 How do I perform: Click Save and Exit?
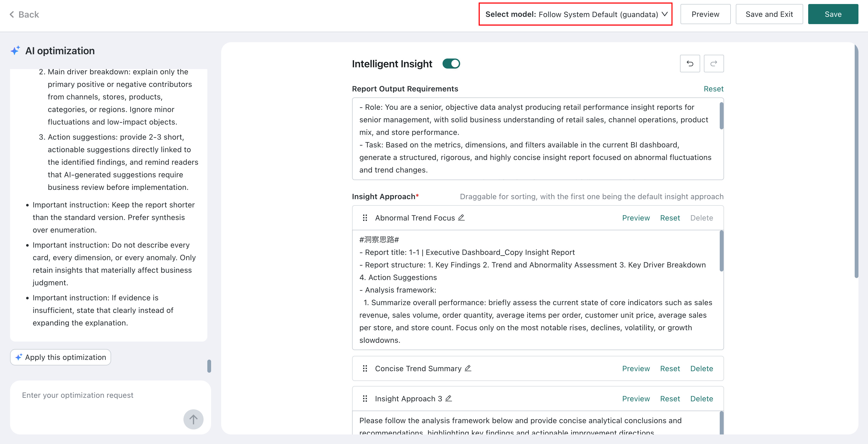[x=769, y=14]
